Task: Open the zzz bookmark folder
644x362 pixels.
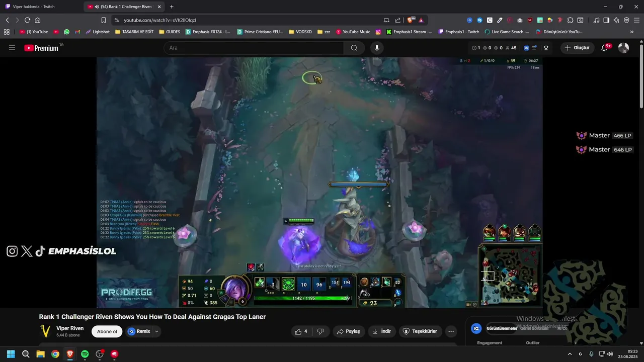Action: click(x=324, y=32)
